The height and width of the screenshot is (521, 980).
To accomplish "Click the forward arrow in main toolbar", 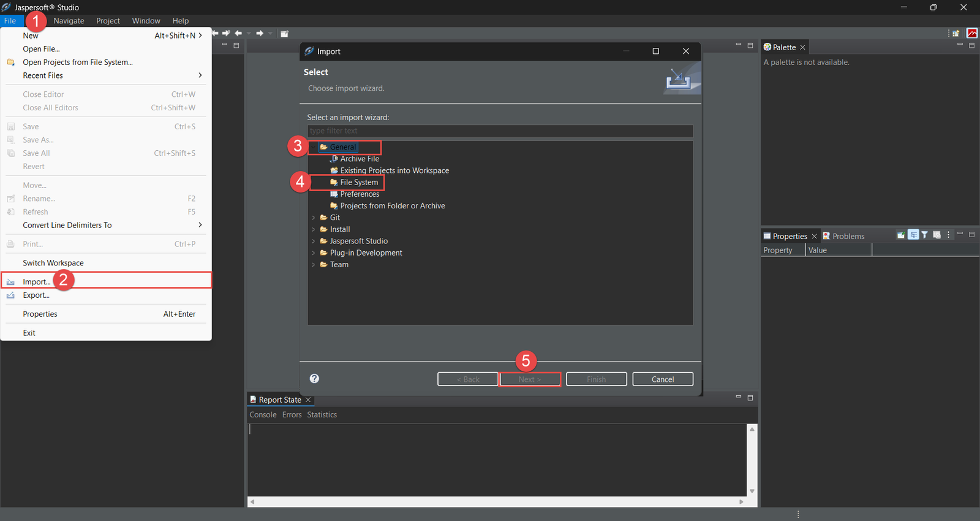I will tap(260, 33).
